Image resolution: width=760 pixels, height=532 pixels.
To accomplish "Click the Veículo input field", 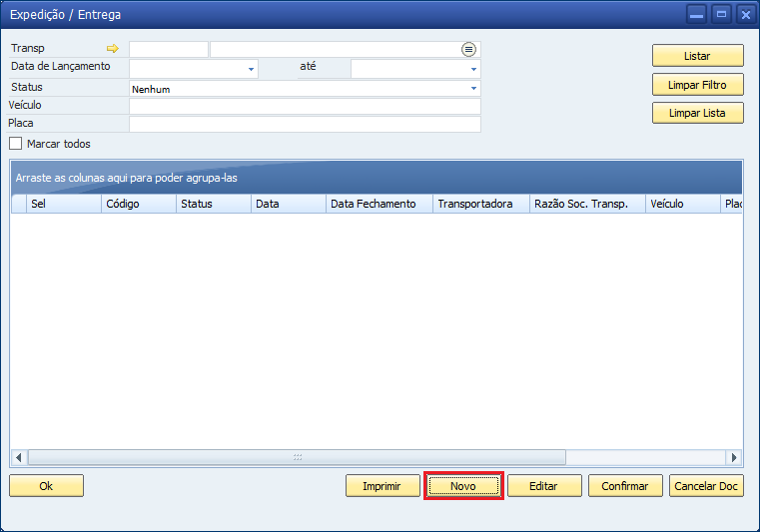I will (305, 107).
